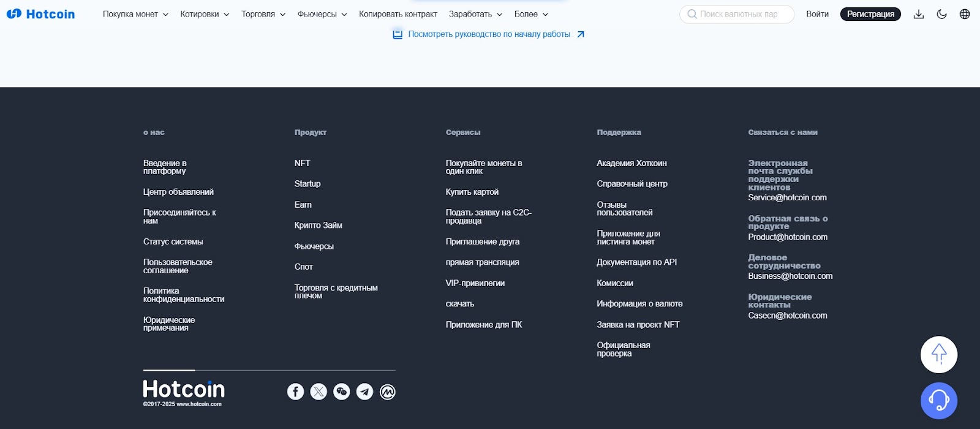Open Справочный центр link

[x=632, y=184]
